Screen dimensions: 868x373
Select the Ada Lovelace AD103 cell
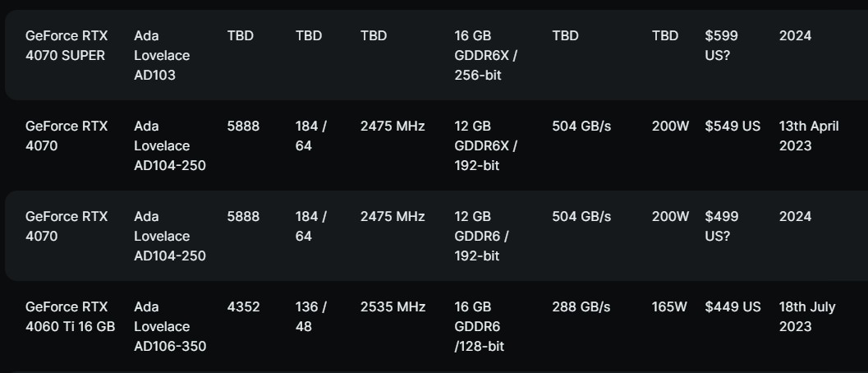pyautogui.click(x=162, y=55)
